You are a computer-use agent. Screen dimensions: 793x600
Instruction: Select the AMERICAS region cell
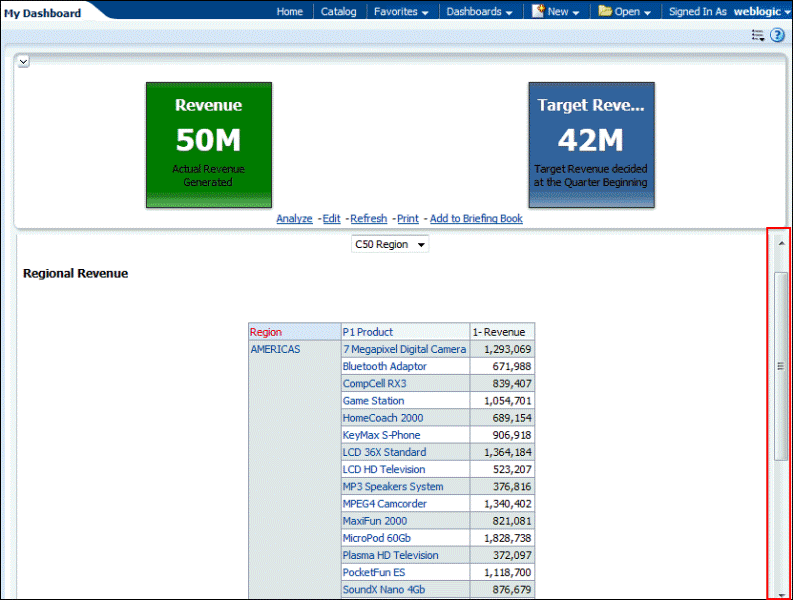click(x=275, y=349)
